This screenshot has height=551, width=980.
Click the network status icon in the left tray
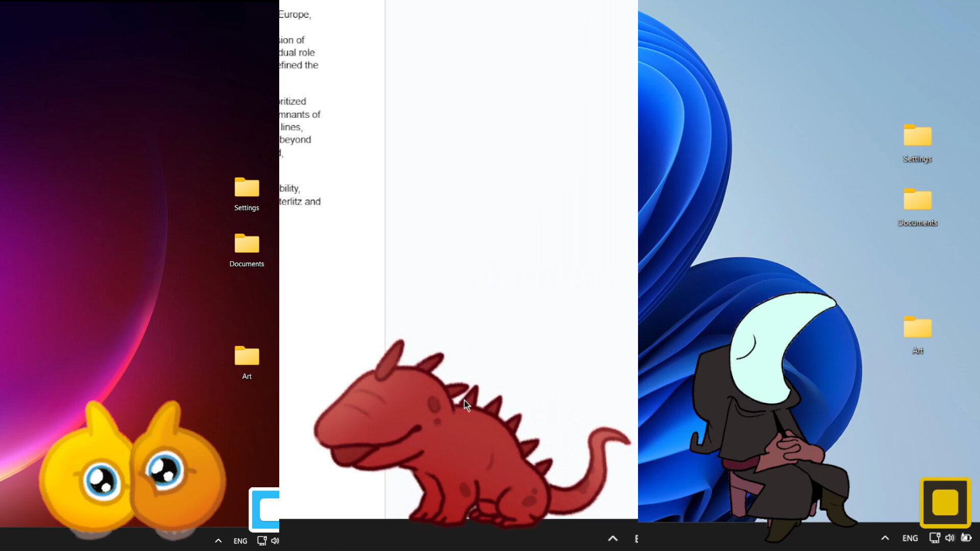262,540
